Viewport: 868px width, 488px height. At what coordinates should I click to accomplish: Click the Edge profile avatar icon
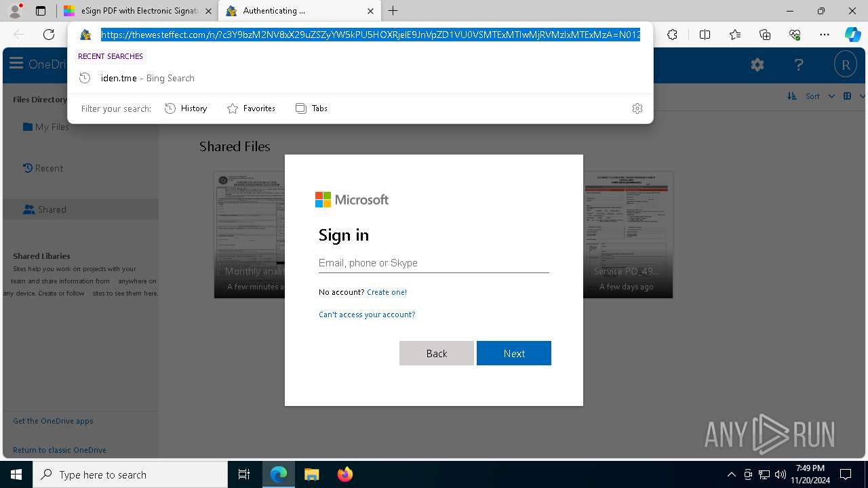point(15,11)
